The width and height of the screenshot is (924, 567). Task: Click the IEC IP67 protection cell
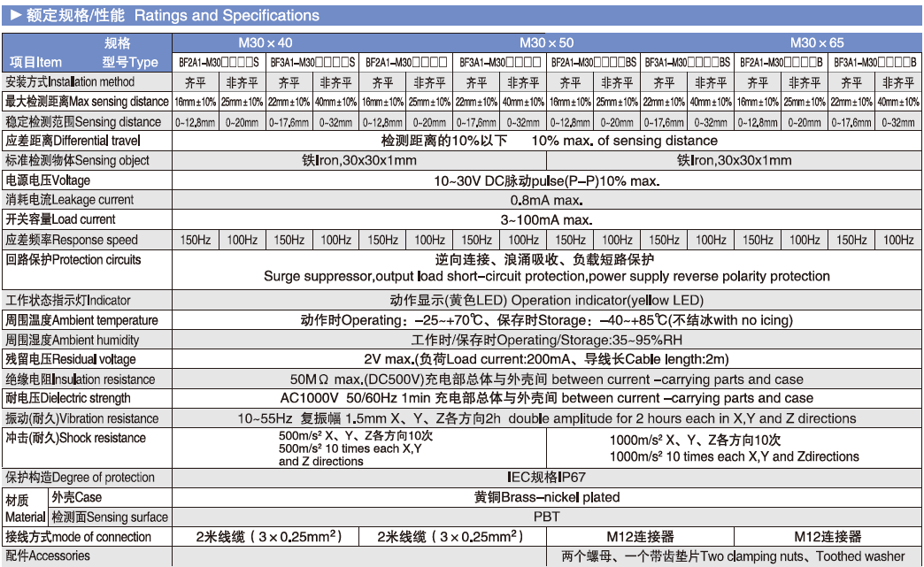pyautogui.click(x=546, y=477)
